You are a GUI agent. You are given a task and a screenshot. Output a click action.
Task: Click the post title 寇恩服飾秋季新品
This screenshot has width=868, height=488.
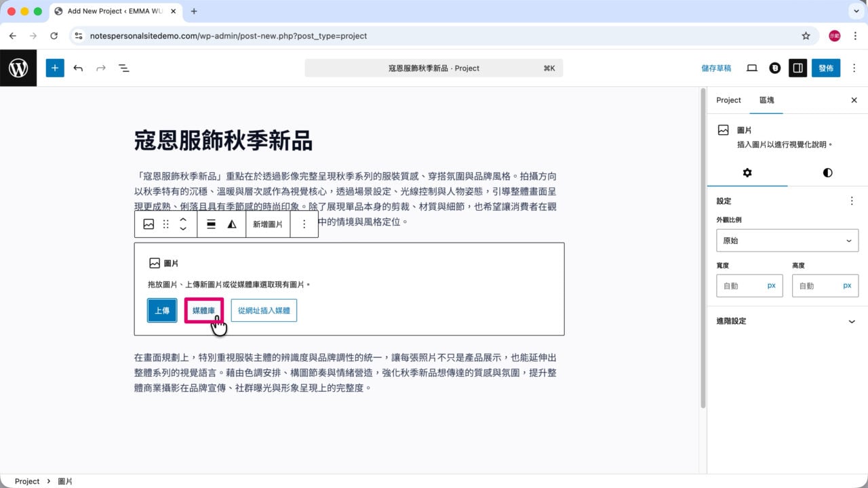223,141
